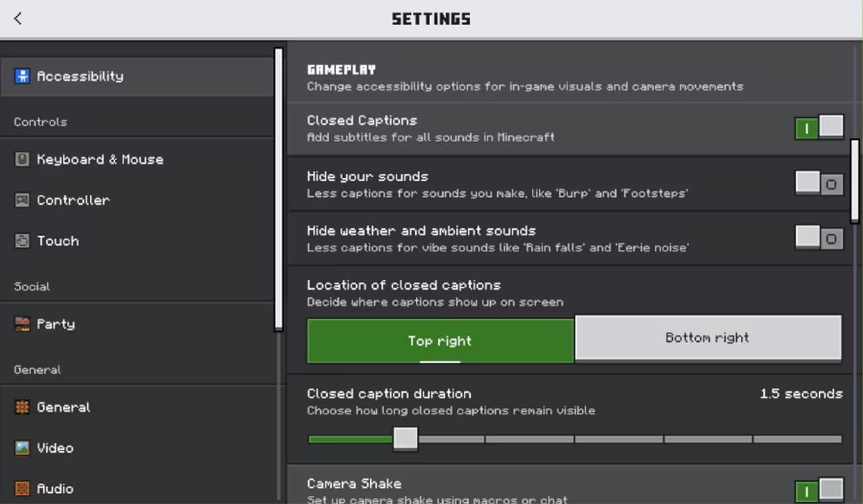The image size is (863, 504).
Task: Click the Touch hand icon
Action: [x=22, y=241]
